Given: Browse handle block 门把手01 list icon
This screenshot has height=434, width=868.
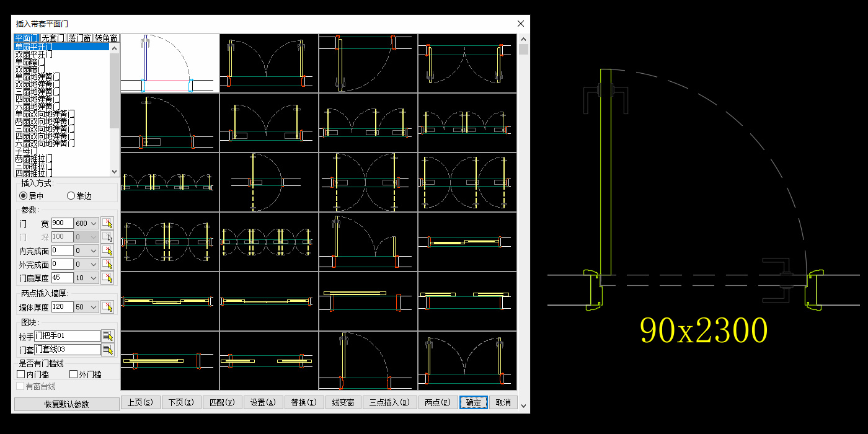Looking at the screenshot, I should point(108,336).
